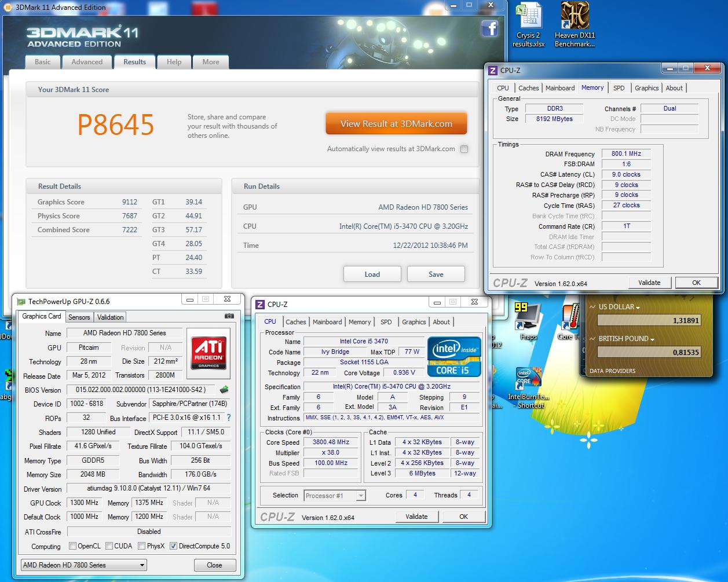This screenshot has height=582, width=728.
Task: Click Bus Interface question mark help
Action: tap(228, 418)
